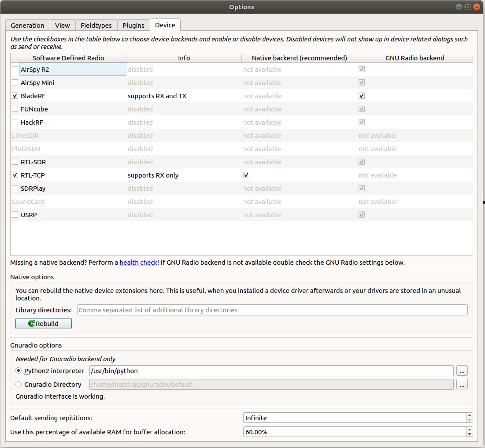Open the Plugins tab
This screenshot has width=485, height=448.
coord(133,26)
